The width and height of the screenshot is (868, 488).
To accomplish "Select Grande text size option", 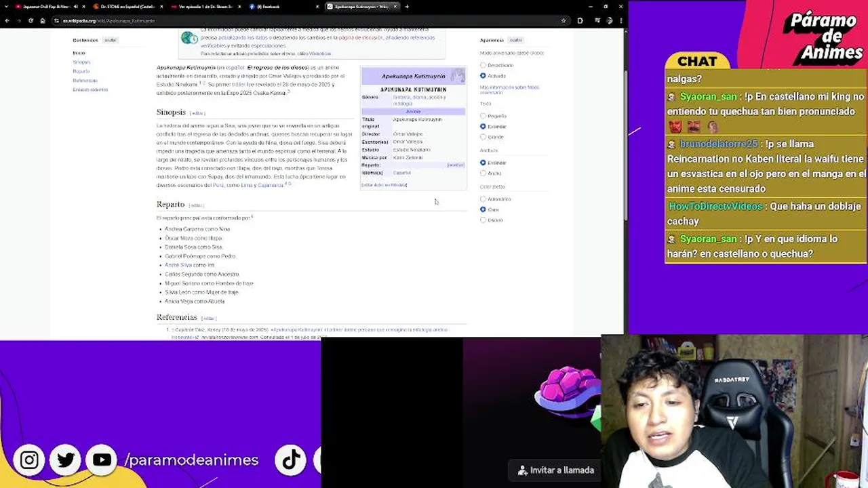I will coord(483,137).
